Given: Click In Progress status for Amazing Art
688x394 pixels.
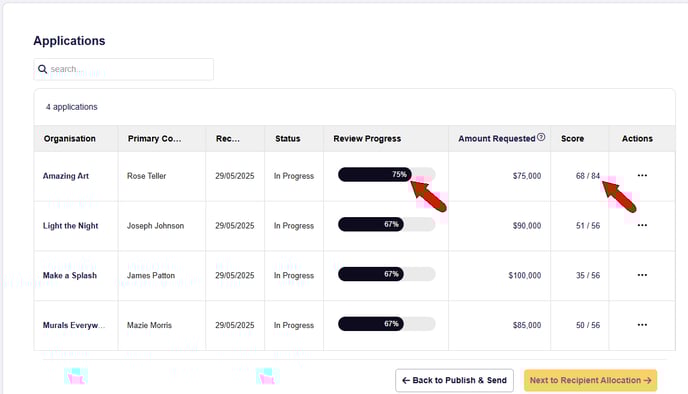Looking at the screenshot, I should 294,176.
